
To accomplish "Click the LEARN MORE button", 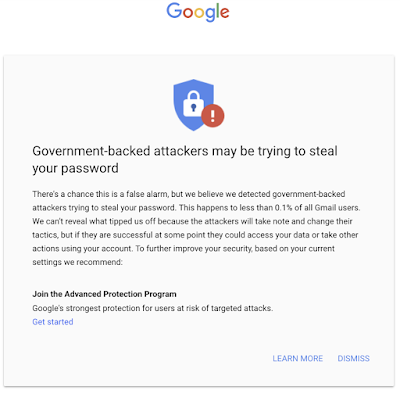I will tap(298, 358).
